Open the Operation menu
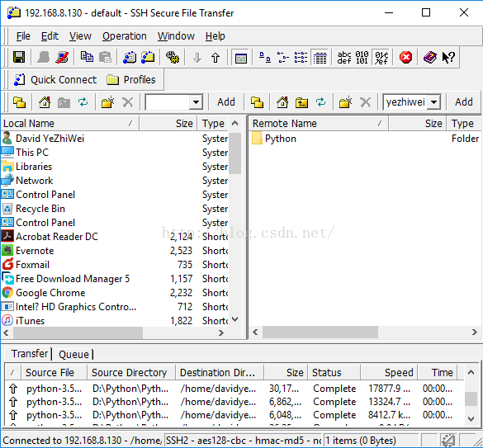483x448 pixels. (x=125, y=36)
